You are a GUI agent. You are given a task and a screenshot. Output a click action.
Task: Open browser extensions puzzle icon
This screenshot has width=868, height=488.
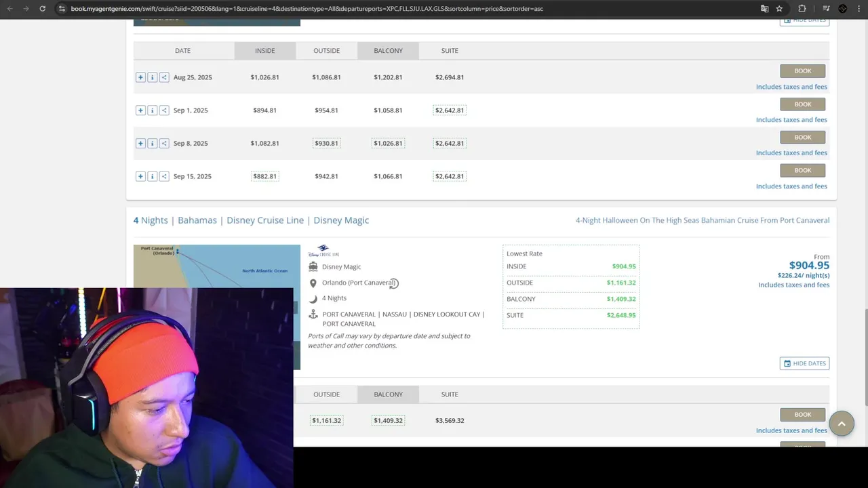coord(802,9)
